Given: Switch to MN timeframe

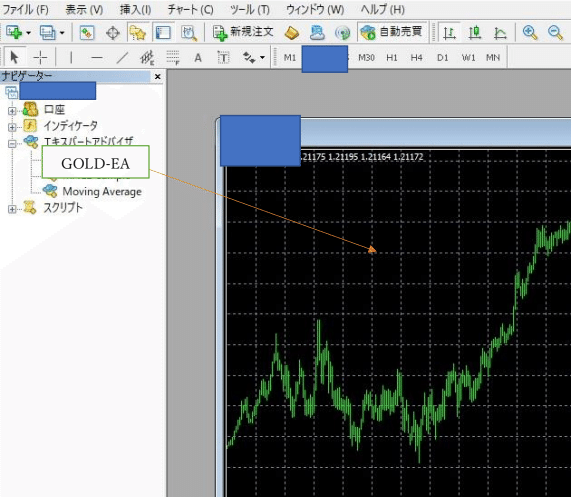Looking at the screenshot, I should click(x=493, y=58).
